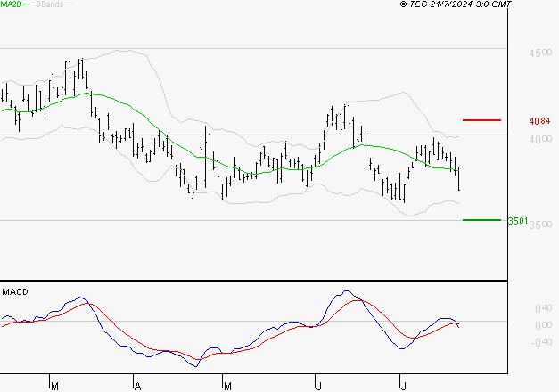
Task: Click the 040 MACD axis label
Action: pyautogui.click(x=544, y=308)
